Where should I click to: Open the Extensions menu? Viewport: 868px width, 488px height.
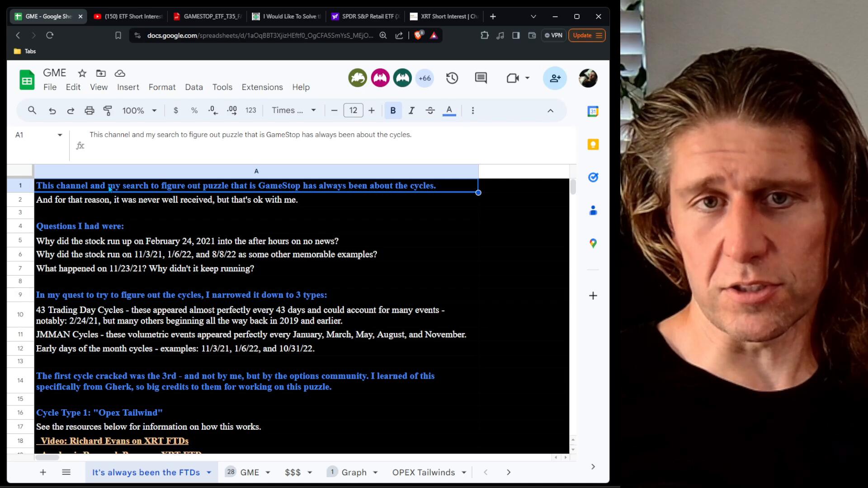coord(262,87)
